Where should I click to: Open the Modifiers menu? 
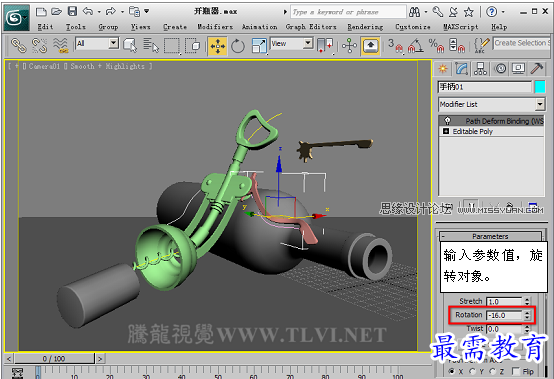point(215,27)
